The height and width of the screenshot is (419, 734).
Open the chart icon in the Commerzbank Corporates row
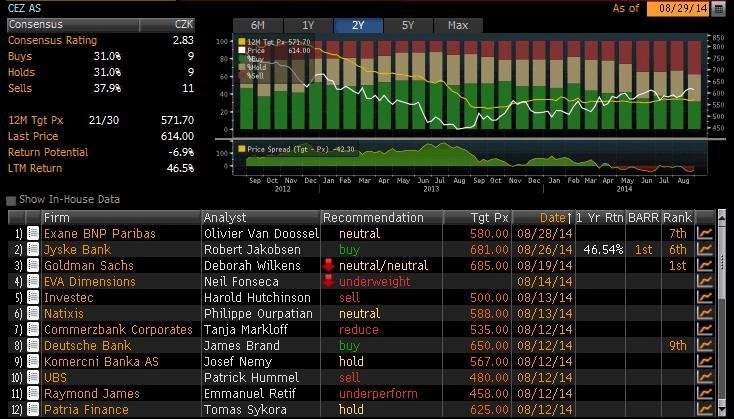pyautogui.click(x=705, y=329)
